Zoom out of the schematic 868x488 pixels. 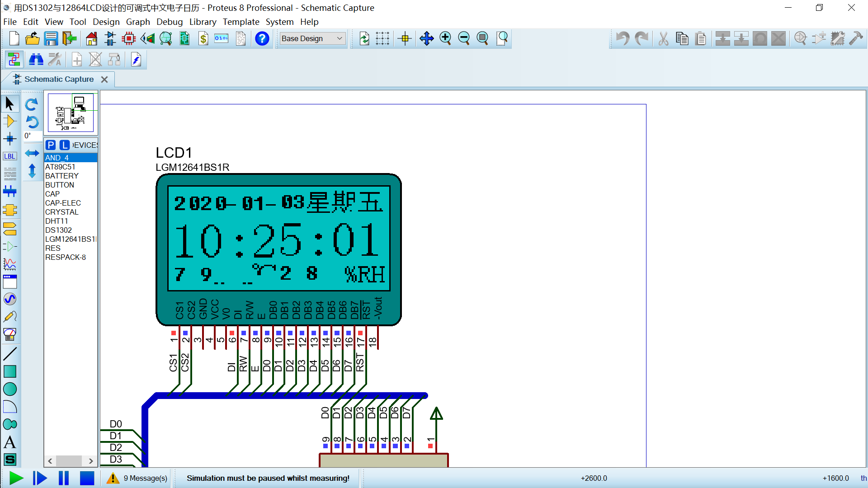pos(464,38)
